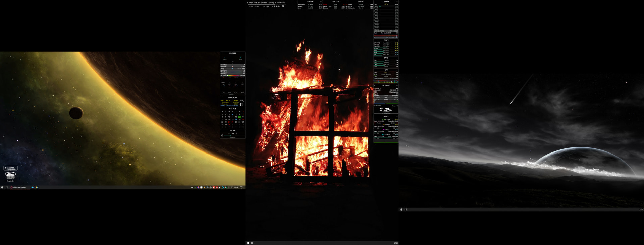Collapse the DRIVES widget section
The image size is (644, 245).
click(397, 117)
